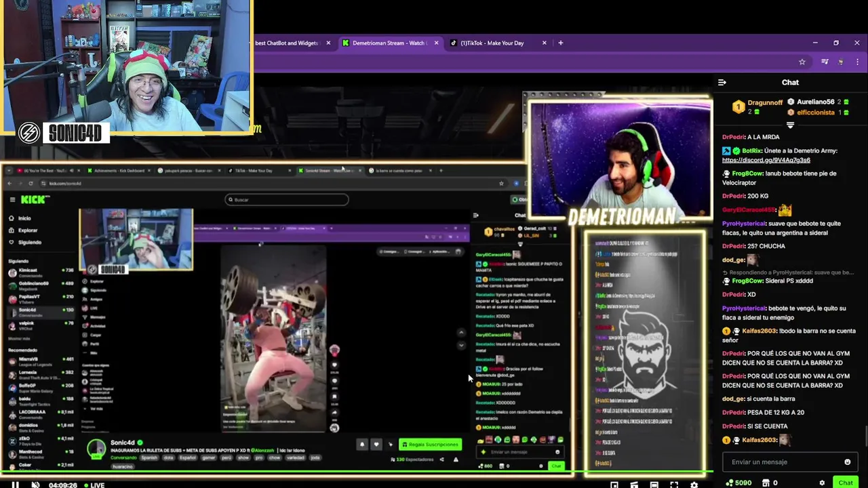Click the green stream progress bar
This screenshot has height=488, width=868.
click(x=356, y=472)
